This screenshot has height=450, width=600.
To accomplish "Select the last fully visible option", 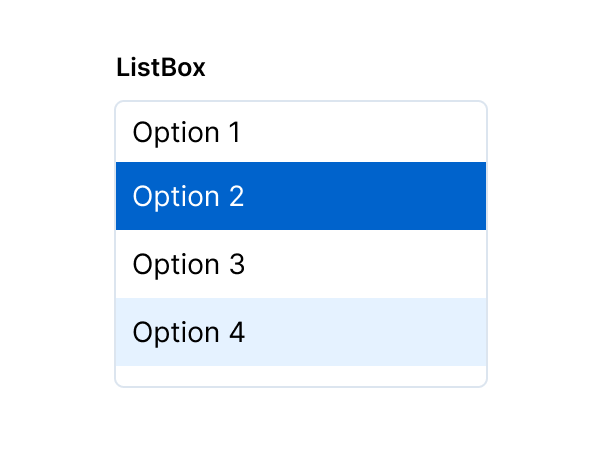I will click(300, 332).
